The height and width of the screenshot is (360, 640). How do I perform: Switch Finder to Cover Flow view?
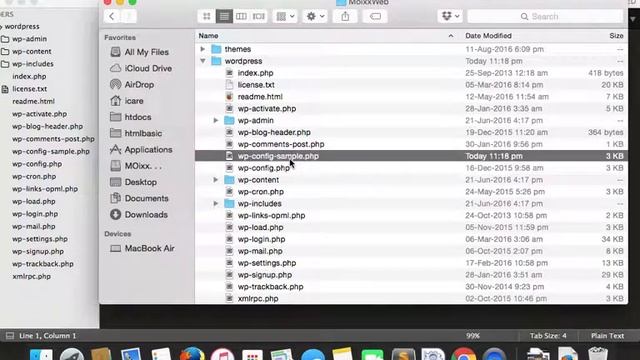[259, 16]
